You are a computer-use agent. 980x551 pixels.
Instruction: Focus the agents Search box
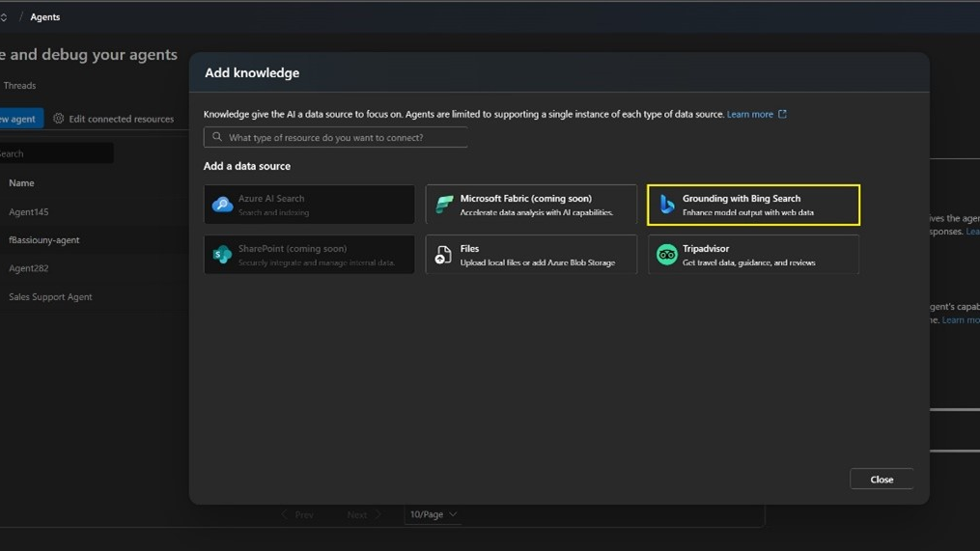tap(56, 153)
